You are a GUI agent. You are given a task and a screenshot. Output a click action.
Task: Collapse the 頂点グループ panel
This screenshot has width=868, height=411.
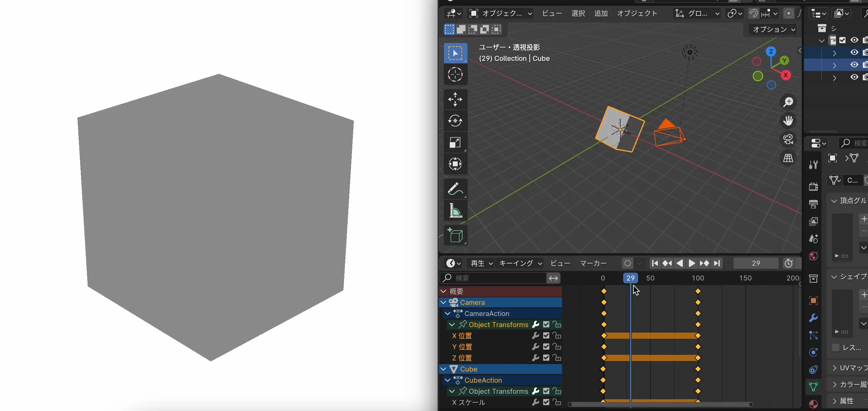tap(834, 201)
